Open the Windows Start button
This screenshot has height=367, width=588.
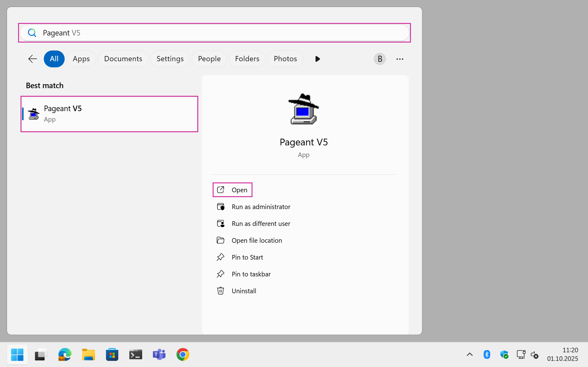point(17,354)
